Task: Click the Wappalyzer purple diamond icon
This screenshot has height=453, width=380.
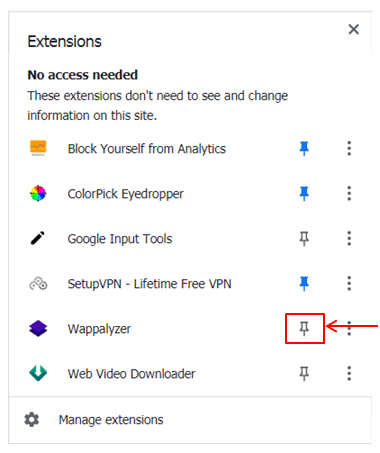Action: coord(38,329)
